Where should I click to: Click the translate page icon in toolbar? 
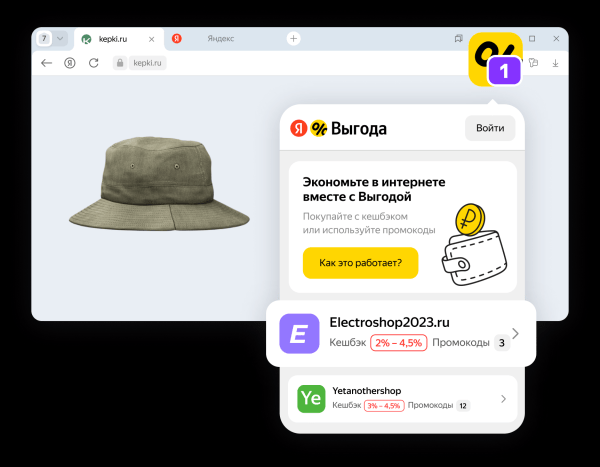coord(533,62)
